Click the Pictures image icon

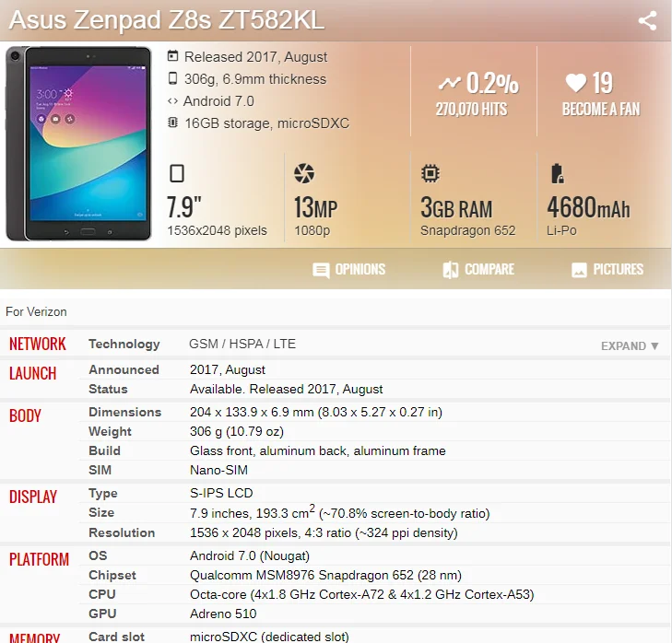[579, 270]
